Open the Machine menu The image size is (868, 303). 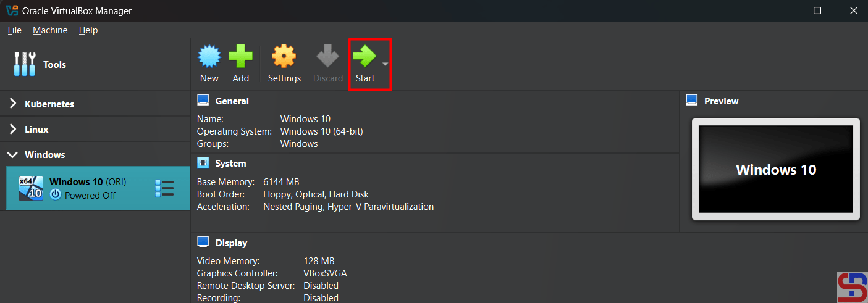pos(50,30)
